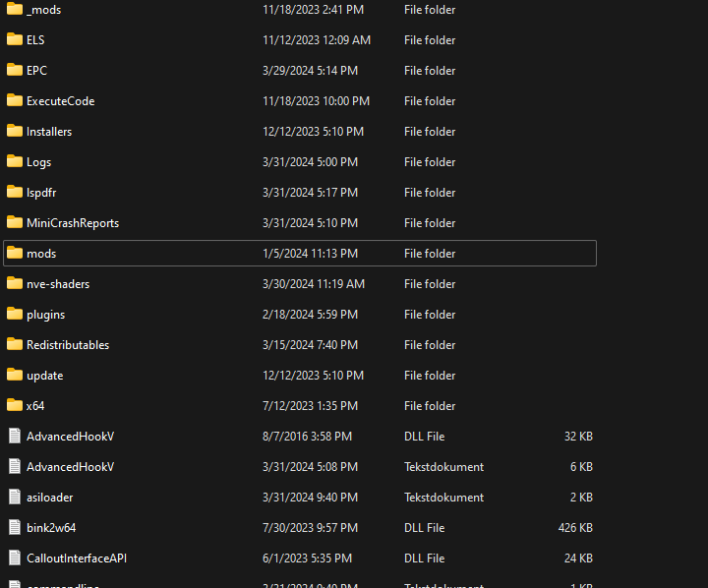The image size is (708, 588).
Task: Click the Redistributables folder name
Action: coord(68,345)
